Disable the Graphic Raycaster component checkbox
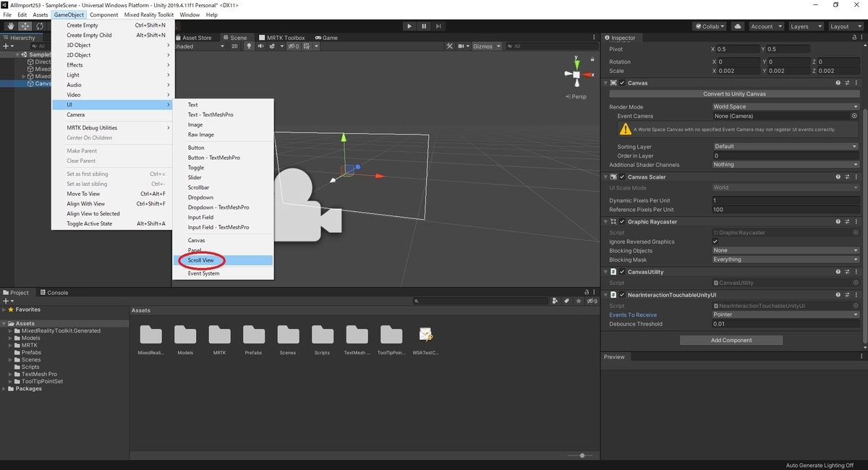The width and height of the screenshot is (868, 470). [x=622, y=222]
